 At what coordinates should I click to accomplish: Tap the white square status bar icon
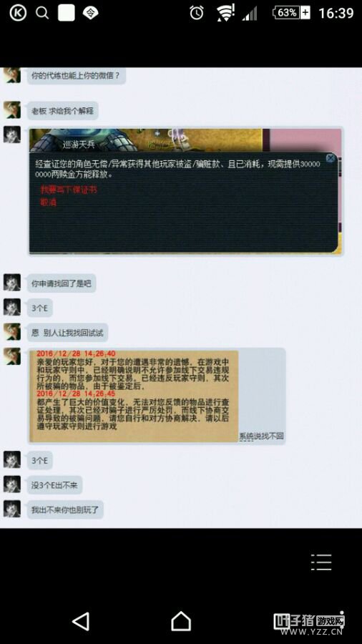point(66,13)
